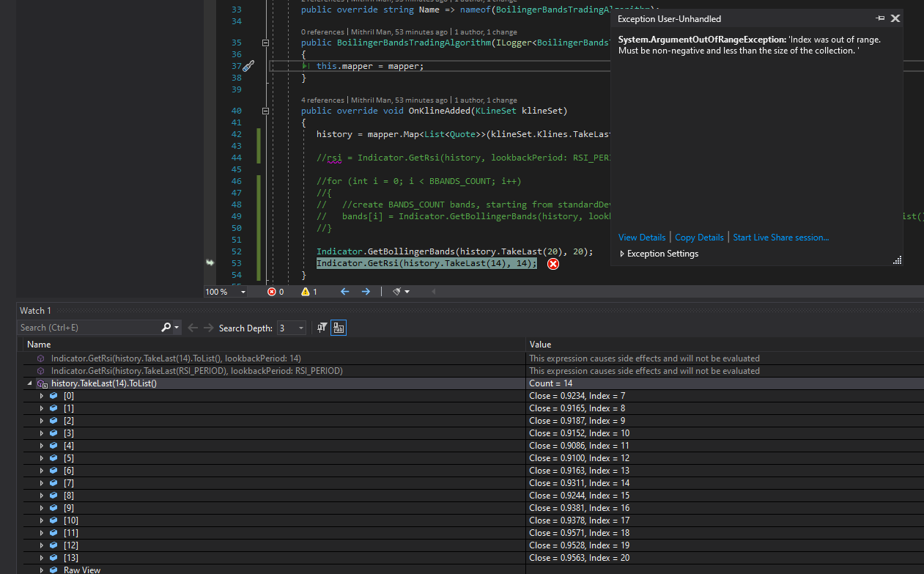Click the highlighted Indicator.GetRsi statement on line 53
Viewport: 924px width, 574px height.
(x=426, y=263)
